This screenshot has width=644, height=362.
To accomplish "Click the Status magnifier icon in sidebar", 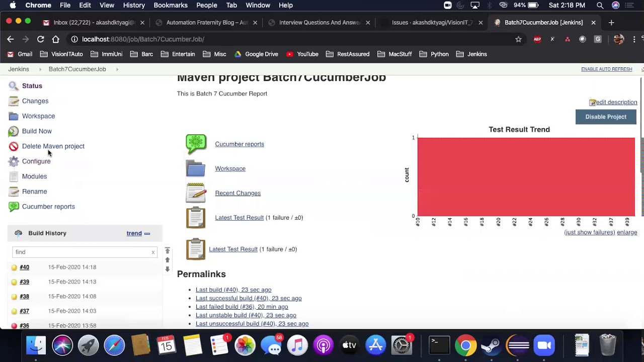I will (14, 86).
